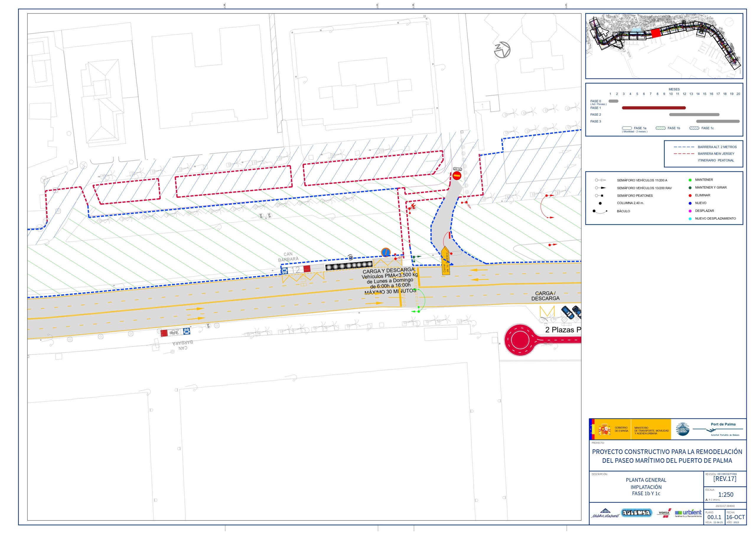Click the cyan NUEVO DESPLAZAMIENTO dot
Image resolution: width=756 pixels, height=534 pixels.
(x=690, y=219)
